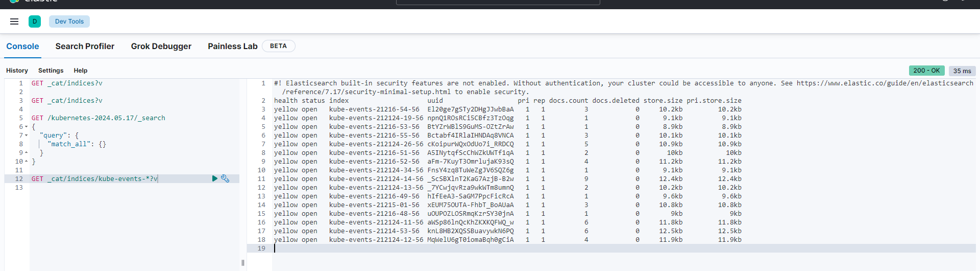Click the first GET _cat/indices?v line
The width and height of the screenshot is (980, 271).
67,83
